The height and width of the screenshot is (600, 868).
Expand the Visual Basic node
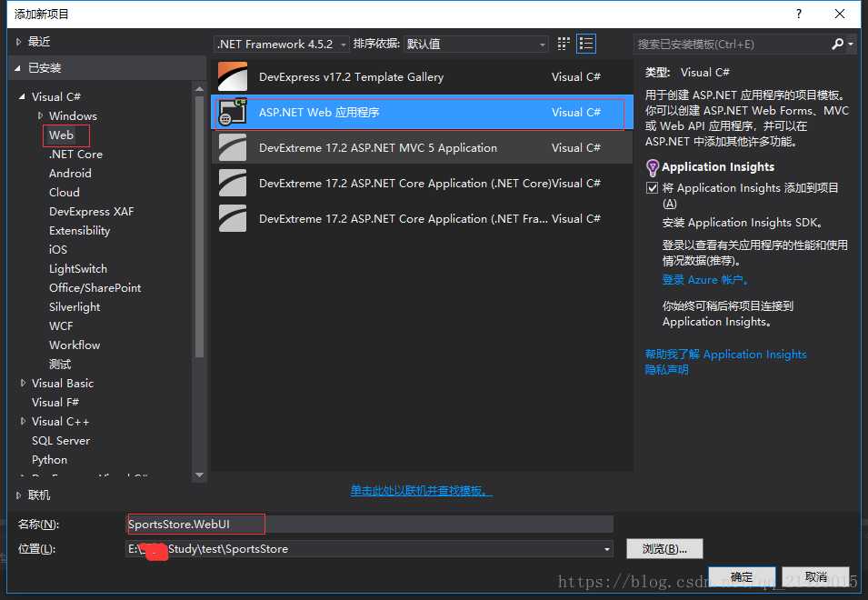pos(23,383)
